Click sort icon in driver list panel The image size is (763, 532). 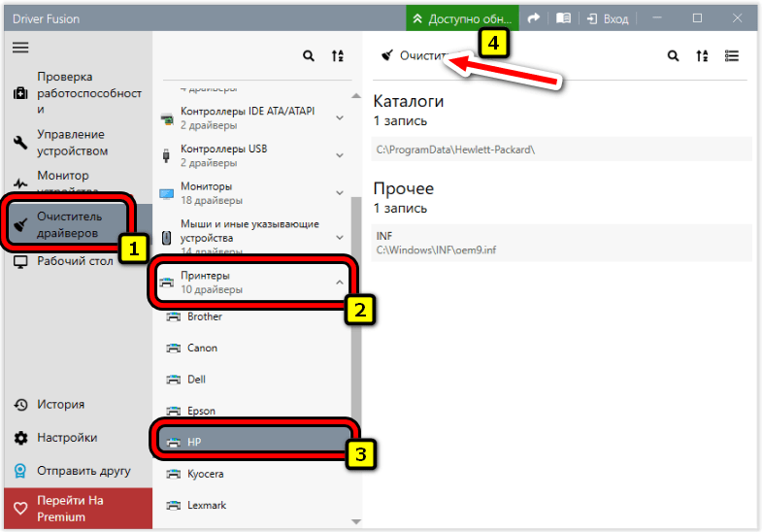point(338,56)
